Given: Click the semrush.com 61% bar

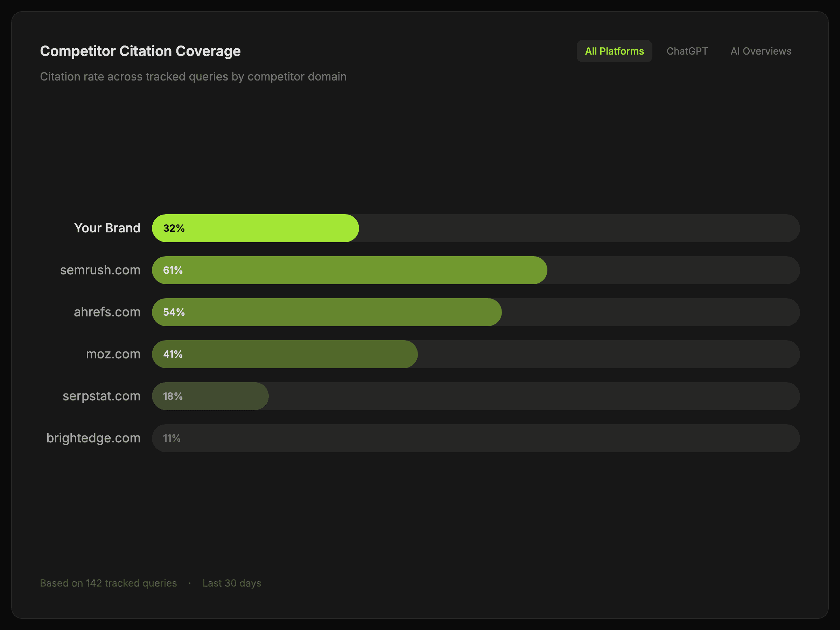Looking at the screenshot, I should (349, 271).
